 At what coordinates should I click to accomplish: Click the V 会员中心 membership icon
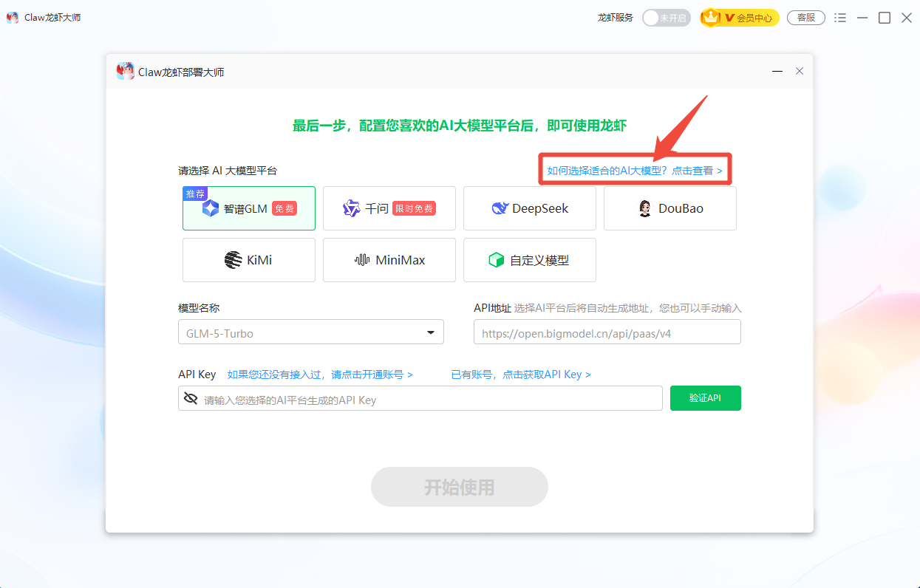[x=739, y=17]
